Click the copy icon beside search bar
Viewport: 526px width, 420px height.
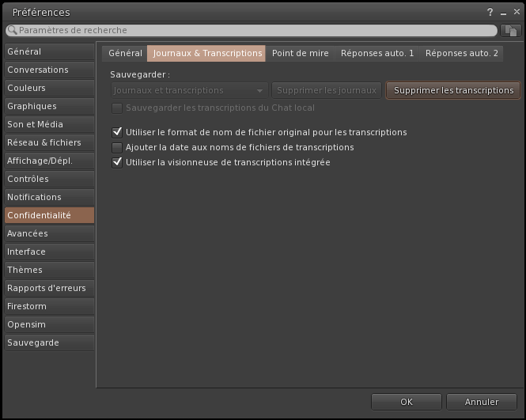(x=510, y=30)
